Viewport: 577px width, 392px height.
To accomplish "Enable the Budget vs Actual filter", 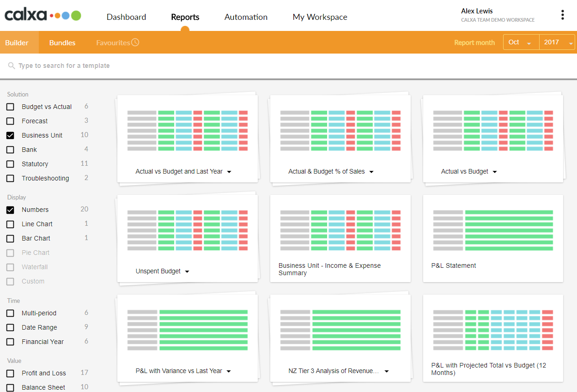I will (x=10, y=107).
